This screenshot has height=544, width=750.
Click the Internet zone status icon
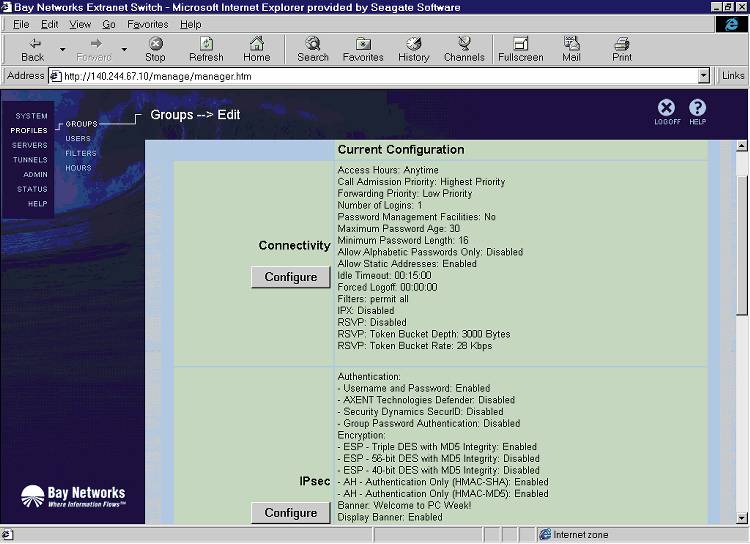pyautogui.click(x=545, y=534)
